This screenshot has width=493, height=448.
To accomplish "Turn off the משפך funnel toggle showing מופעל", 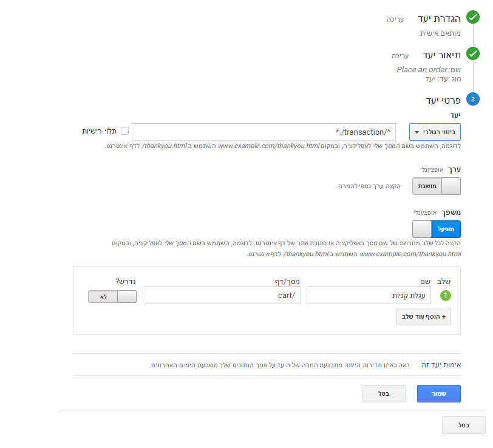I will coord(437,229).
